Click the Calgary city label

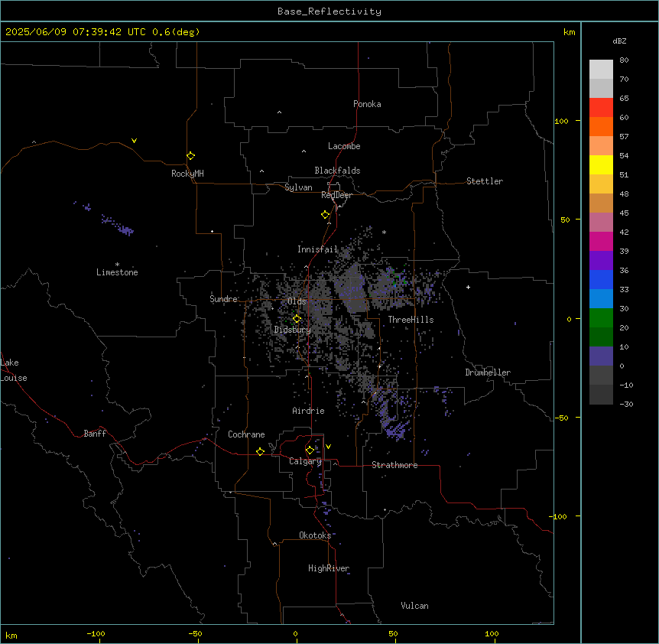(x=305, y=461)
